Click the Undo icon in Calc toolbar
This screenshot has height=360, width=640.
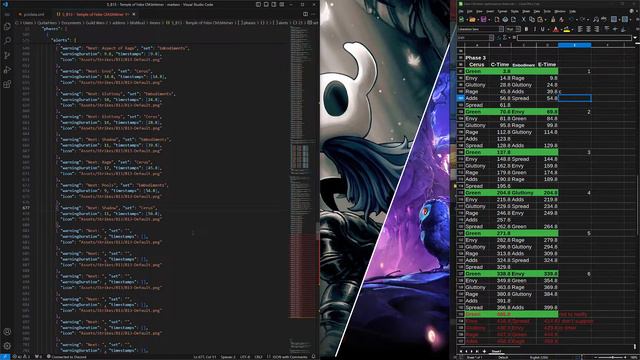pos(571,19)
